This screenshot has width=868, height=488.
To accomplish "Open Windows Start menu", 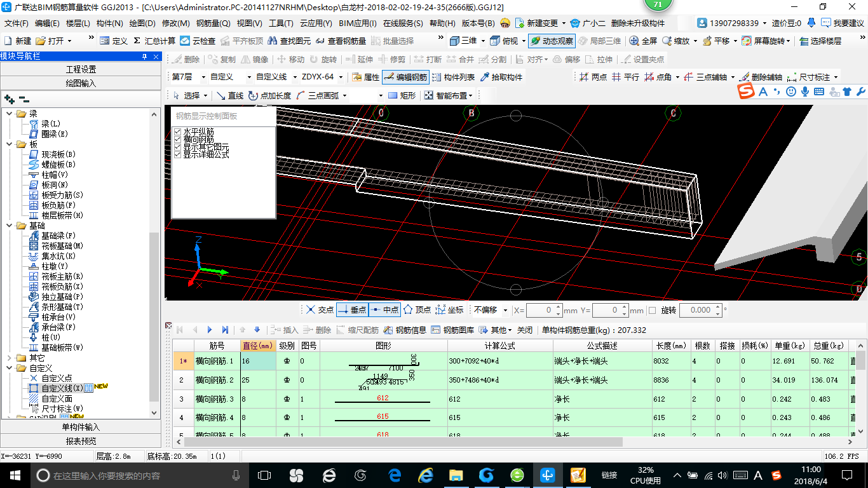I will pyautogui.click(x=15, y=475).
